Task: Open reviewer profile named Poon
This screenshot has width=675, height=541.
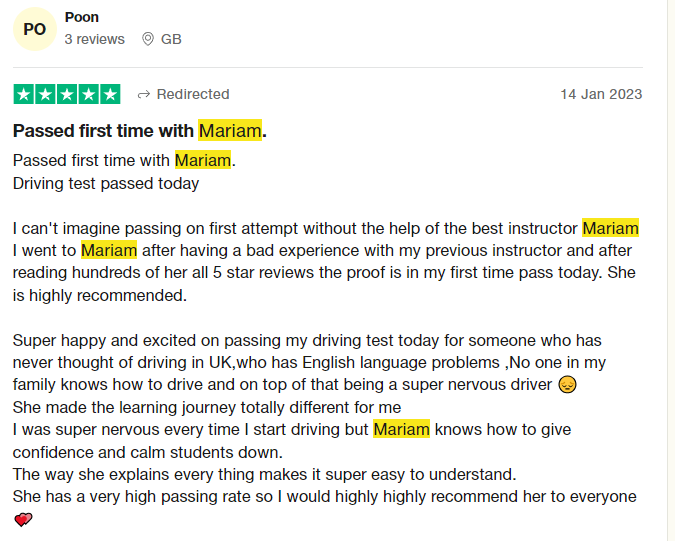Action: click(82, 17)
